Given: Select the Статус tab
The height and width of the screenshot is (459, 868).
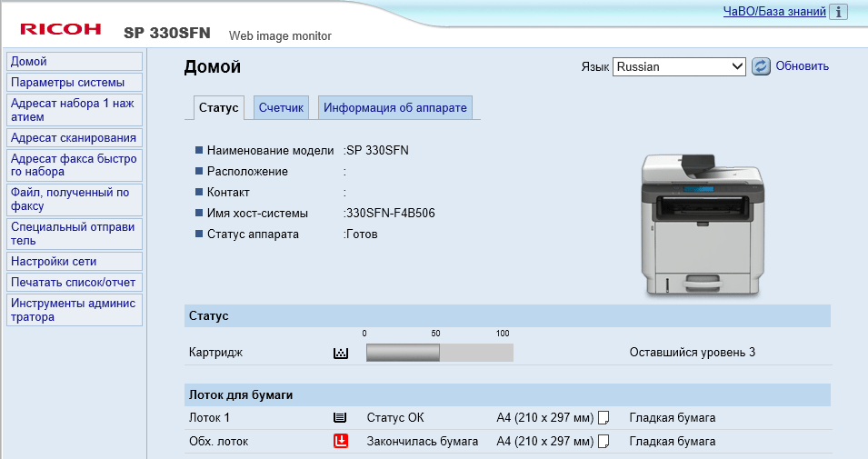Looking at the screenshot, I should point(219,107).
